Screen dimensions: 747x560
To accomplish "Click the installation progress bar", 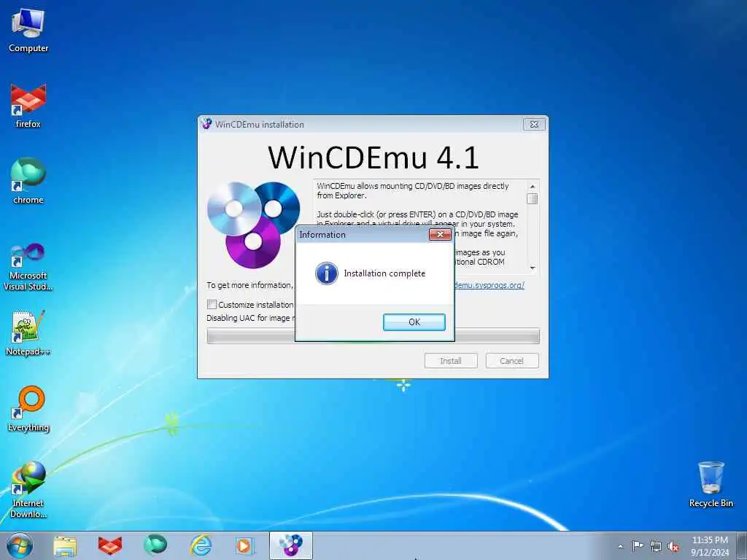I will pyautogui.click(x=373, y=336).
